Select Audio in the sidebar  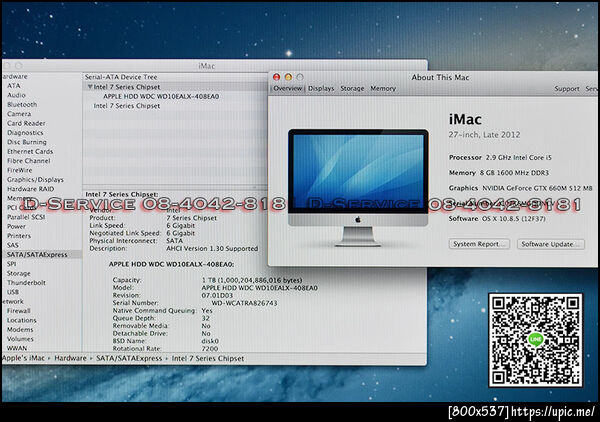[16, 95]
